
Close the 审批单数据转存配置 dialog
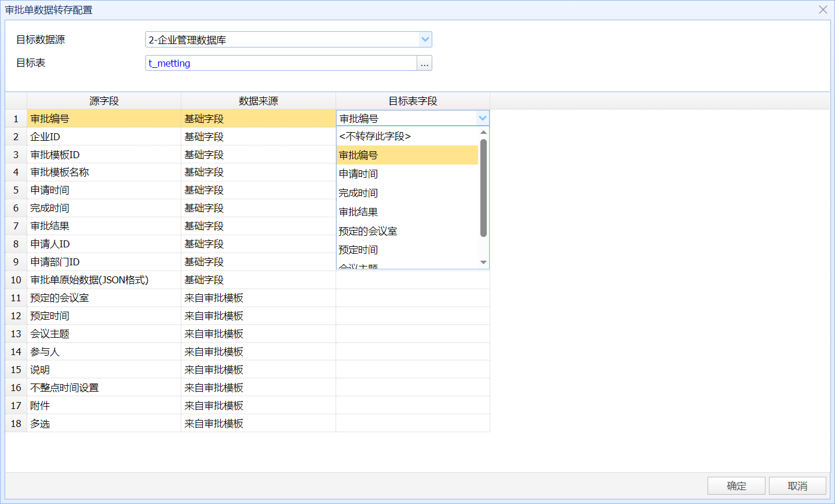tap(823, 10)
